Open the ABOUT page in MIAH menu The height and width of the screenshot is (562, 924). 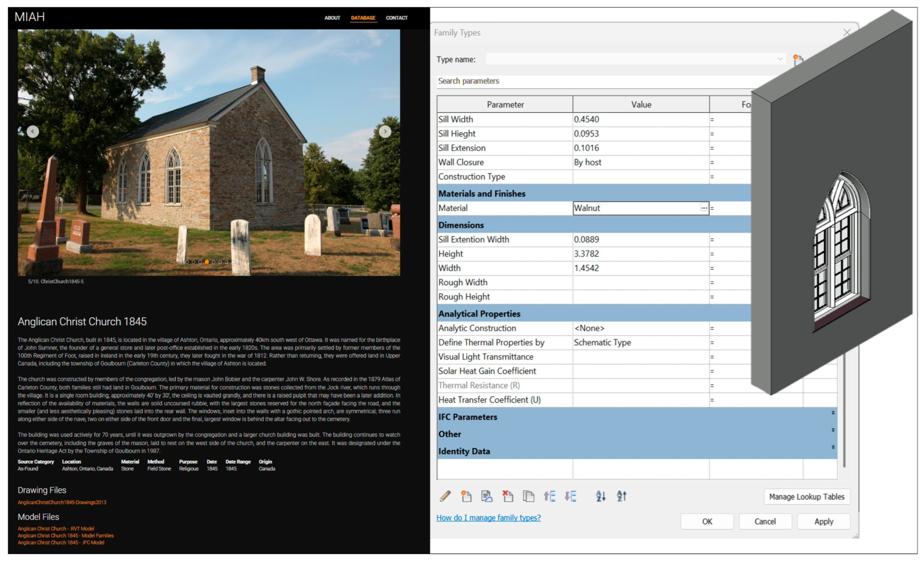(x=332, y=18)
